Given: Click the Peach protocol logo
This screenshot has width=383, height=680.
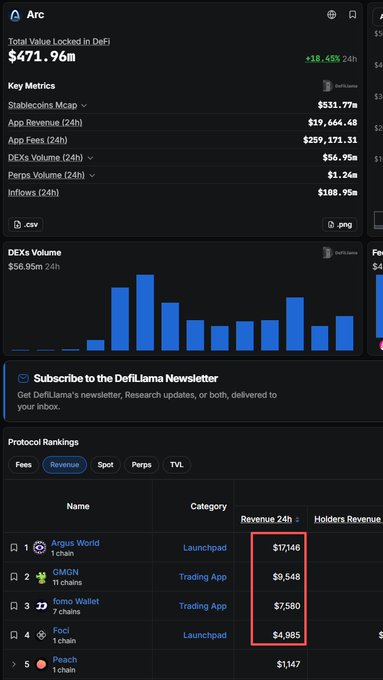Looking at the screenshot, I should 41,664.
